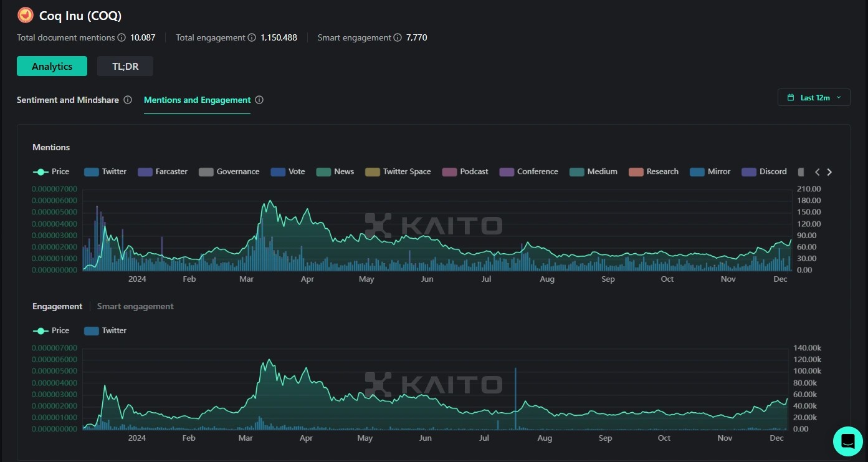
Task: Click the Podcast color swatch in legend
Action: [449, 171]
